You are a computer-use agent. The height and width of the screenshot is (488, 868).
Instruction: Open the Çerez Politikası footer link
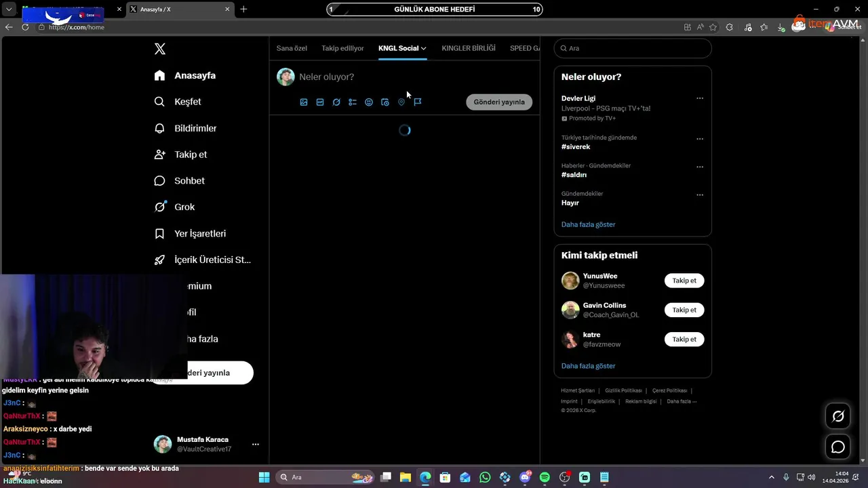[x=669, y=390]
